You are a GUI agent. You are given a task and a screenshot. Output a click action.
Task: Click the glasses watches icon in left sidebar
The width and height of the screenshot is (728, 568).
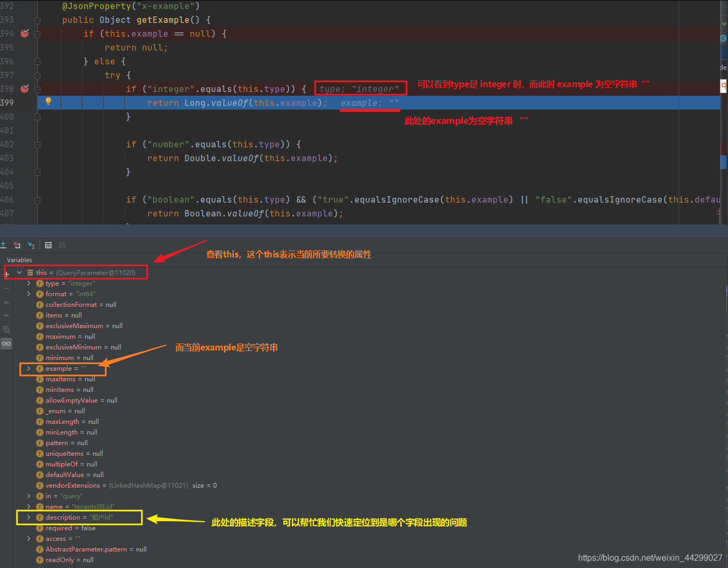coord(6,344)
